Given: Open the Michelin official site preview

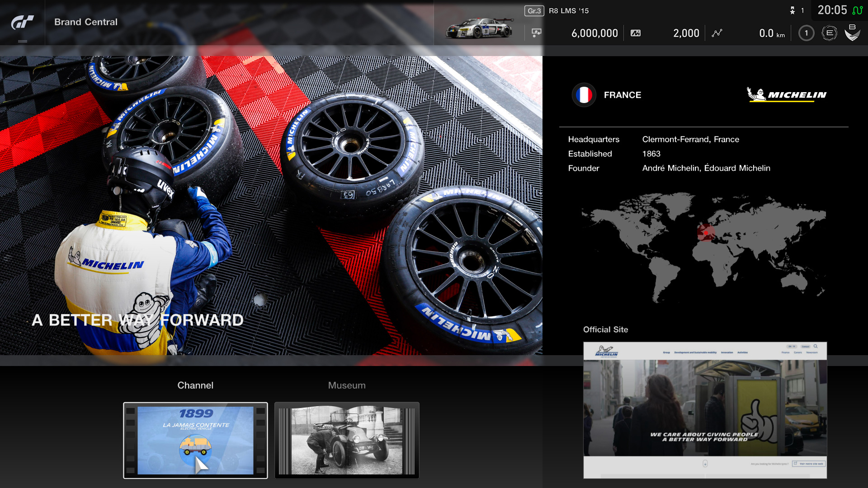Looking at the screenshot, I should click(705, 410).
